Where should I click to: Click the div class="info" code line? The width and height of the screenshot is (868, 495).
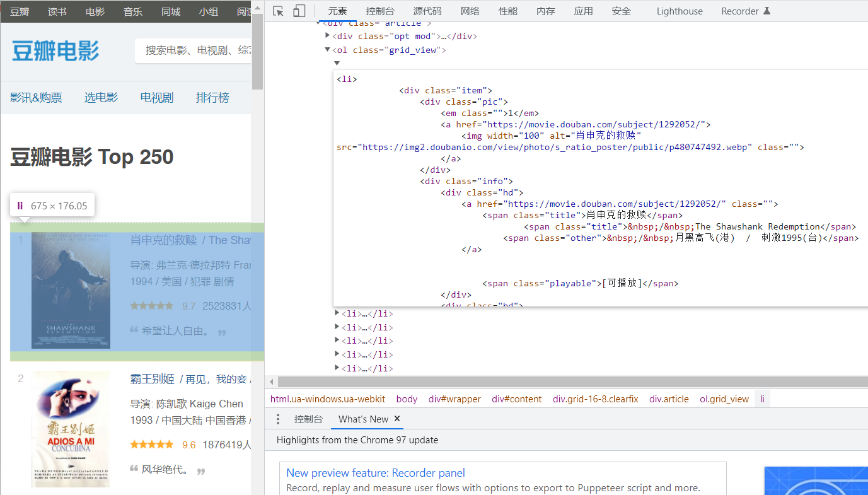pos(467,181)
